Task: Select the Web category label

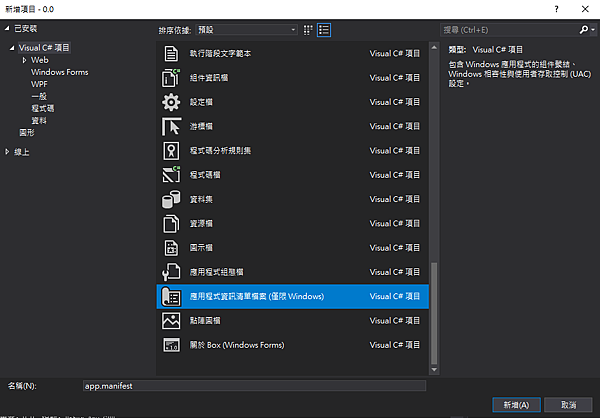Action: tap(39, 60)
